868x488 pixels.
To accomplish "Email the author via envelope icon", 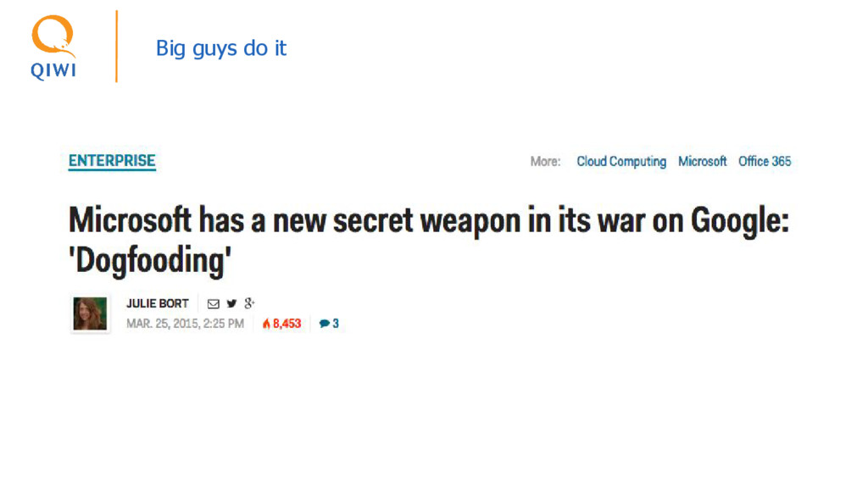I will 213,304.
